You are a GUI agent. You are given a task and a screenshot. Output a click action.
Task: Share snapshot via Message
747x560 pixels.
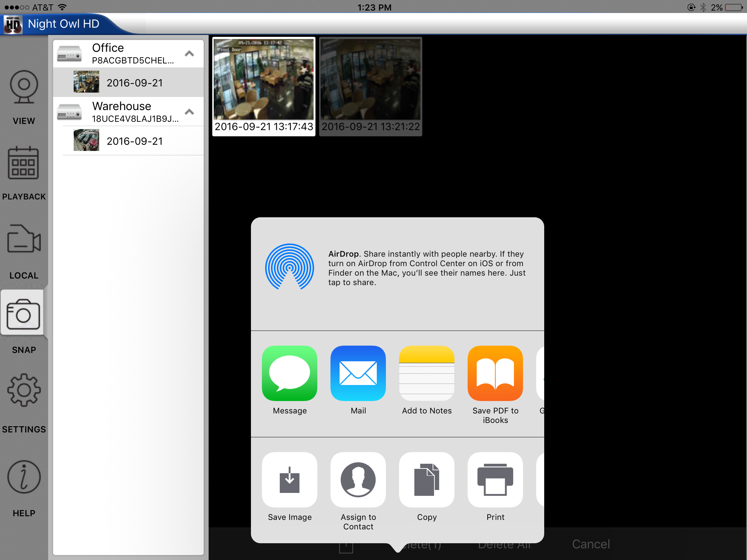click(290, 380)
